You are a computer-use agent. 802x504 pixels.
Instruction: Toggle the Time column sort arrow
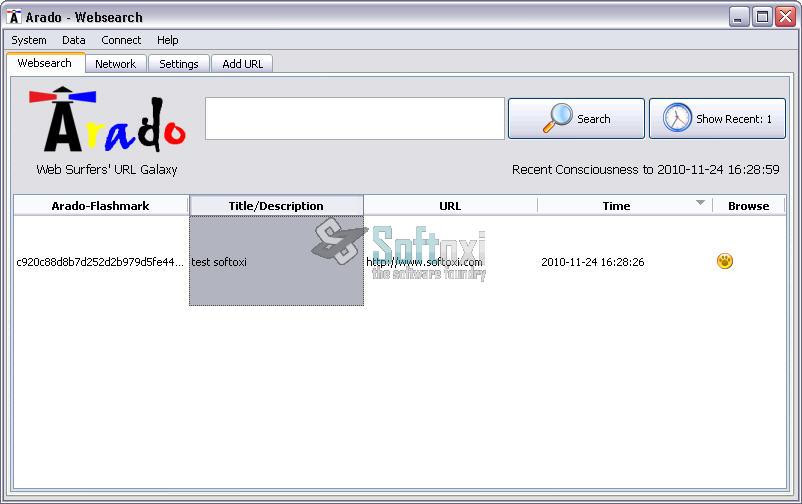coord(701,203)
